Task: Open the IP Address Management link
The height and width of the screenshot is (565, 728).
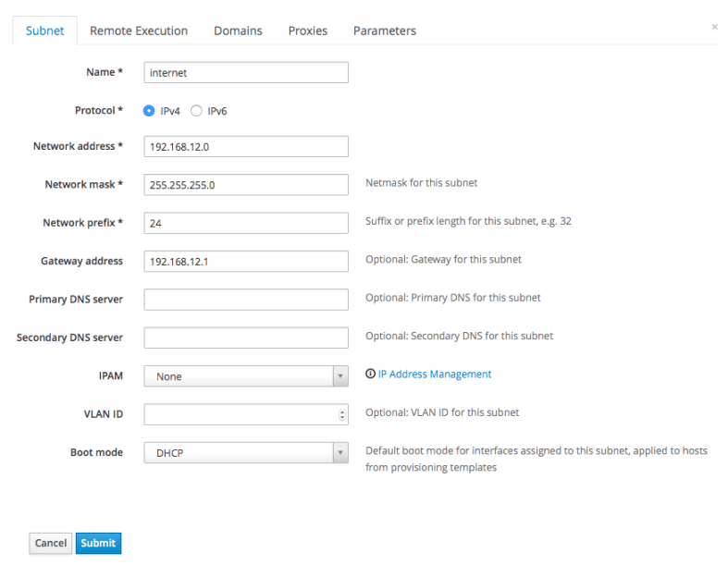Action: (x=435, y=375)
